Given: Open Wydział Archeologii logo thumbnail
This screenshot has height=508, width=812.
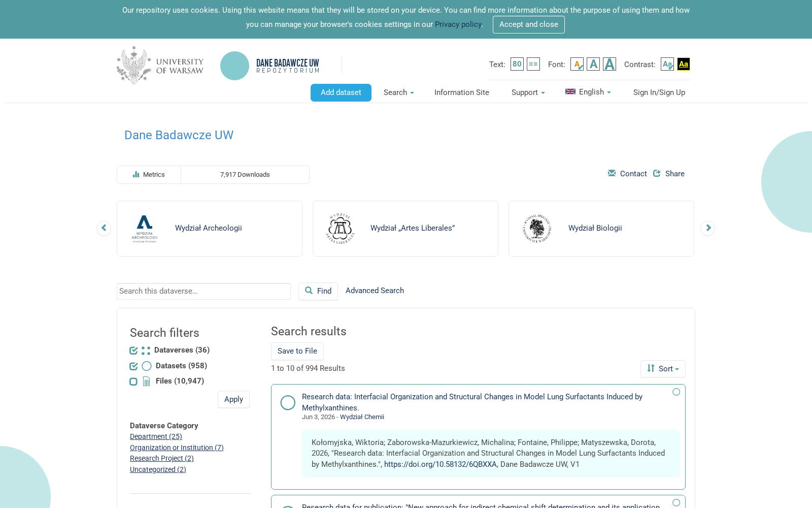Looking at the screenshot, I should coord(145,229).
